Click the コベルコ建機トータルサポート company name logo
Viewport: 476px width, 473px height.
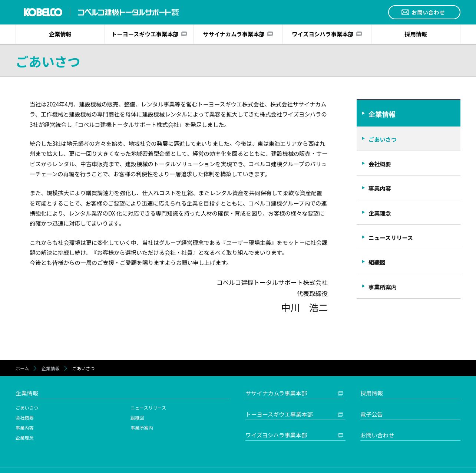coord(128,12)
